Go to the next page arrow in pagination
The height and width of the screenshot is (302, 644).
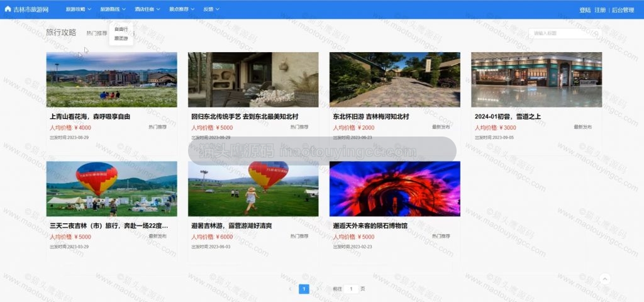tap(317, 289)
